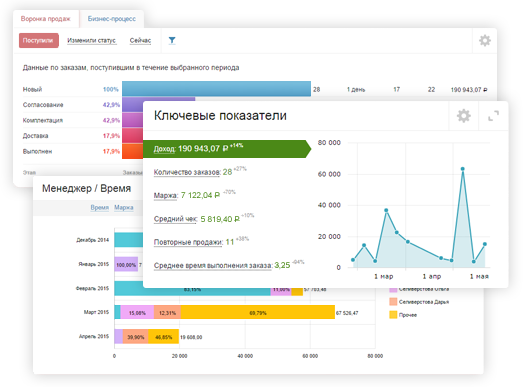Screen dimensions: 524x387
Task: Open sales funnel panel settings gear
Action: [x=485, y=40]
